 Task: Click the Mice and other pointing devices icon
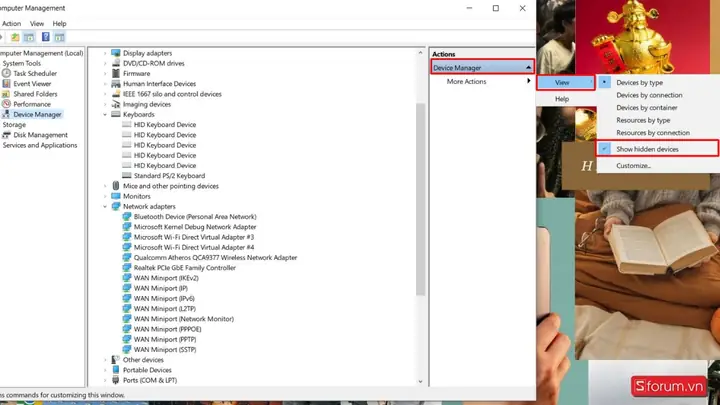click(116, 186)
